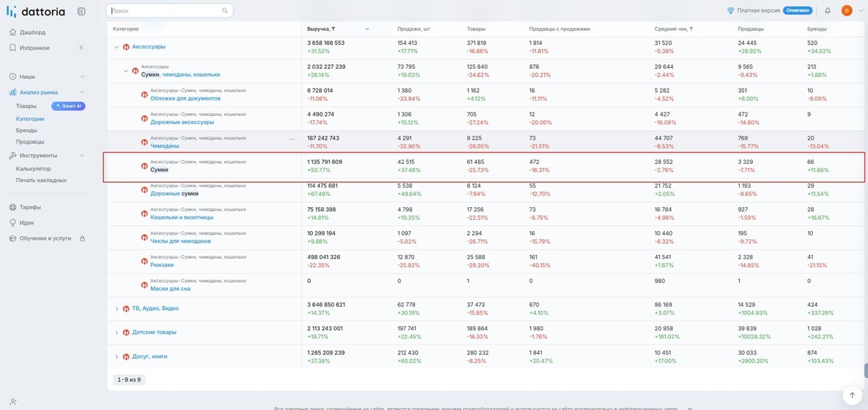Collapse the Аксессуары category row
Viewport: 868px width, 410px height.
[116, 47]
